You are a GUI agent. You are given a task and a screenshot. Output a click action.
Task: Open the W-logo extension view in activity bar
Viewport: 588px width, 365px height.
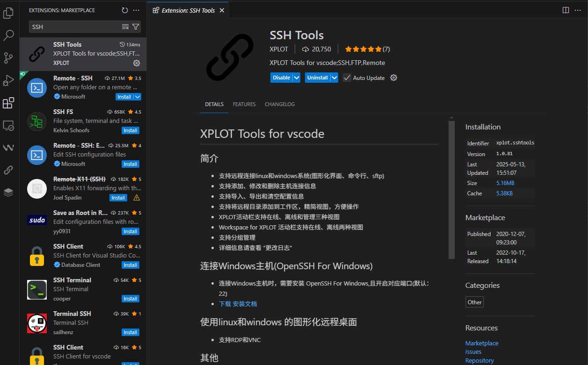point(8,148)
